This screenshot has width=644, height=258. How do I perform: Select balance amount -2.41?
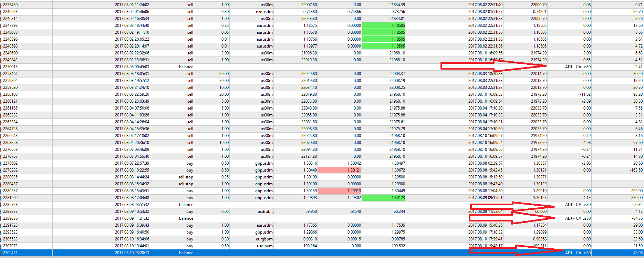click(638, 67)
